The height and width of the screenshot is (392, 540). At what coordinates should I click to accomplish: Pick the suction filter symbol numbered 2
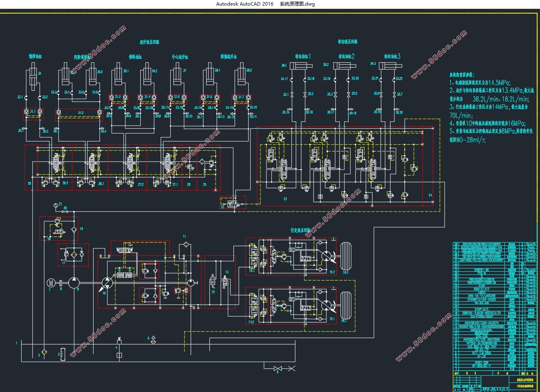[x=44, y=352]
